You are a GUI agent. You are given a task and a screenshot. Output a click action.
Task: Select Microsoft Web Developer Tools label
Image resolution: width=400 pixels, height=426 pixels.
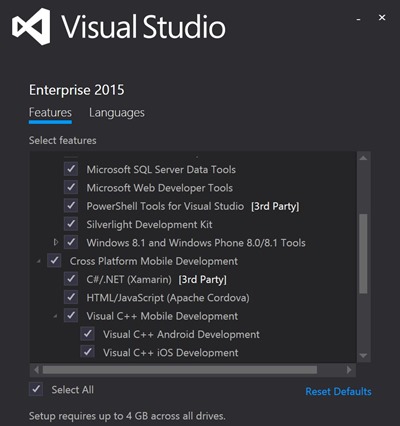[x=160, y=188]
